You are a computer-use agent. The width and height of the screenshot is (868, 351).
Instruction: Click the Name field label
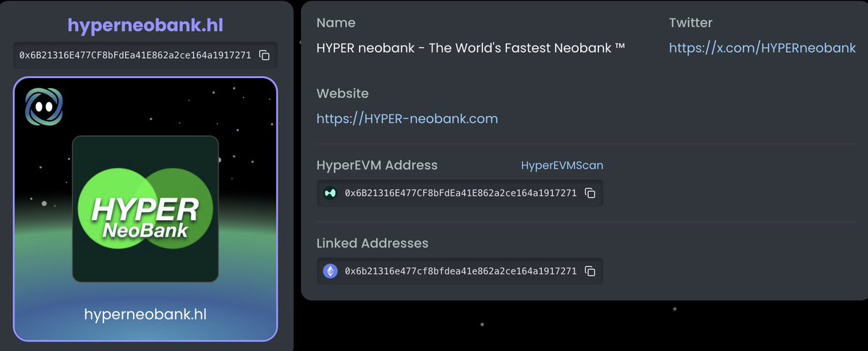pos(336,23)
